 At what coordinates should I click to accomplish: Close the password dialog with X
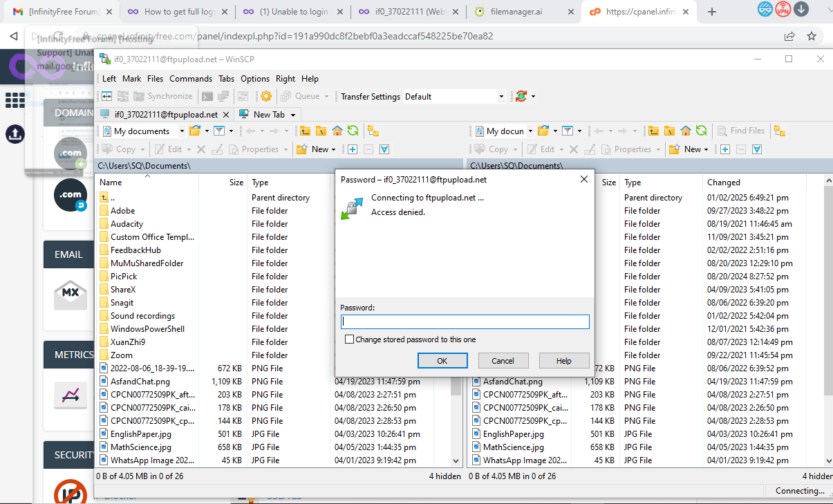[583, 179]
